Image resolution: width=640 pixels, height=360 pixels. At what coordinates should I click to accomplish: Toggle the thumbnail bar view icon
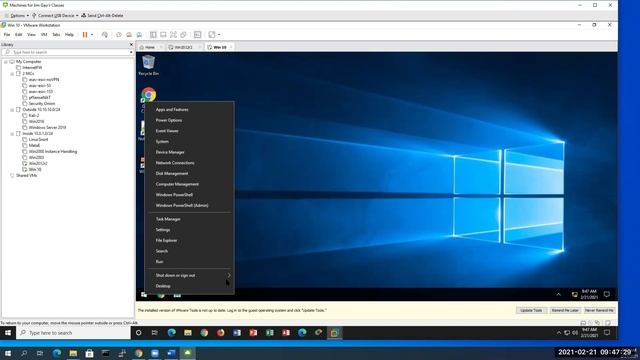pos(163,35)
